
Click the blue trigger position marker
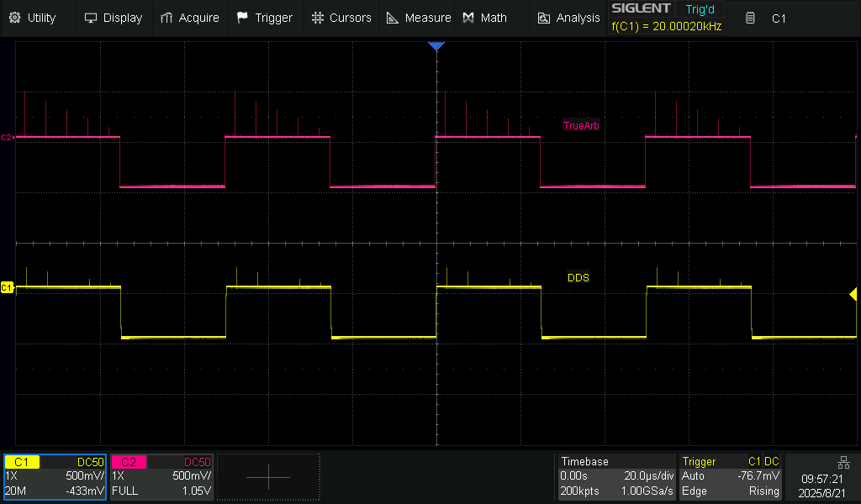tap(436, 46)
